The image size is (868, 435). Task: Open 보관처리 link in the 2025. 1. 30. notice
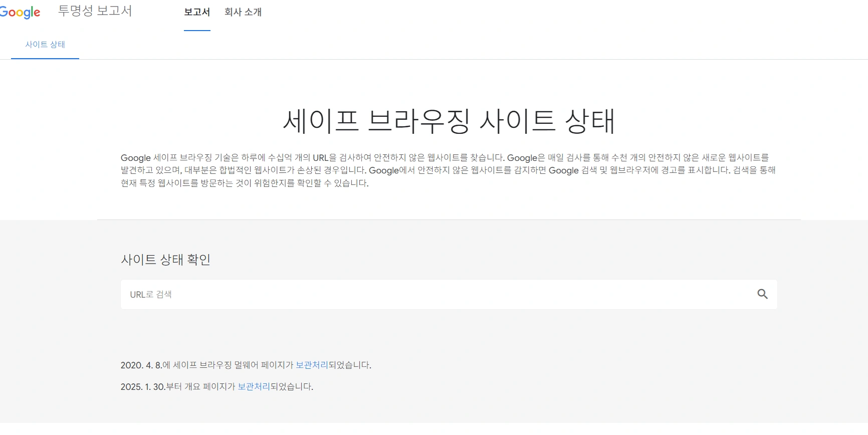[x=254, y=386]
